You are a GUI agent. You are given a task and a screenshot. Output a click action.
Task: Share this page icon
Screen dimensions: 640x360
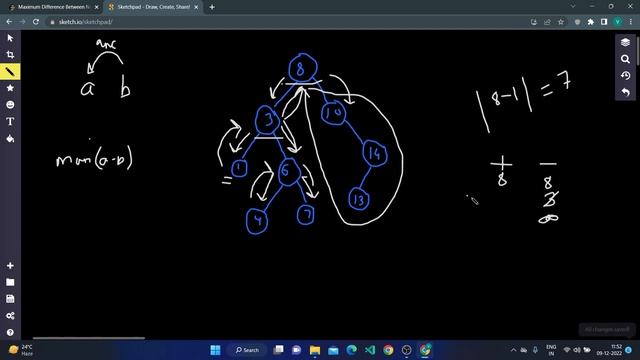(x=547, y=22)
